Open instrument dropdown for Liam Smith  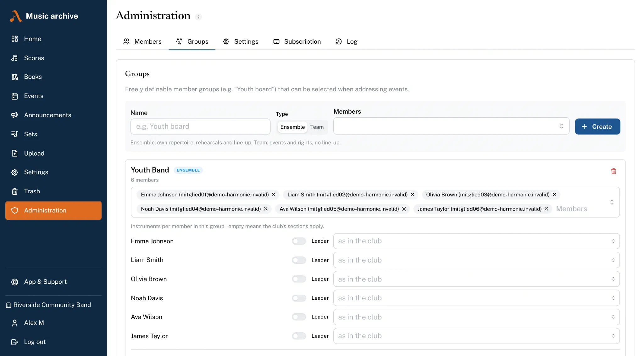(476, 260)
